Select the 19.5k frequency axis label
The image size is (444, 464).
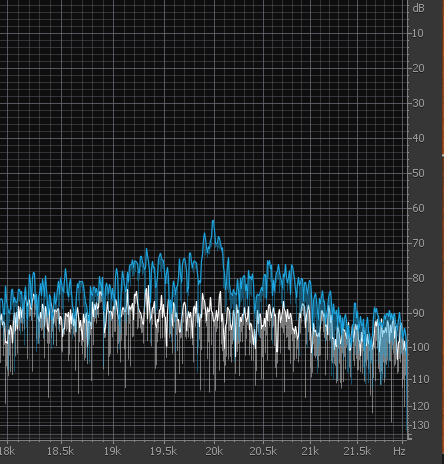click(163, 451)
